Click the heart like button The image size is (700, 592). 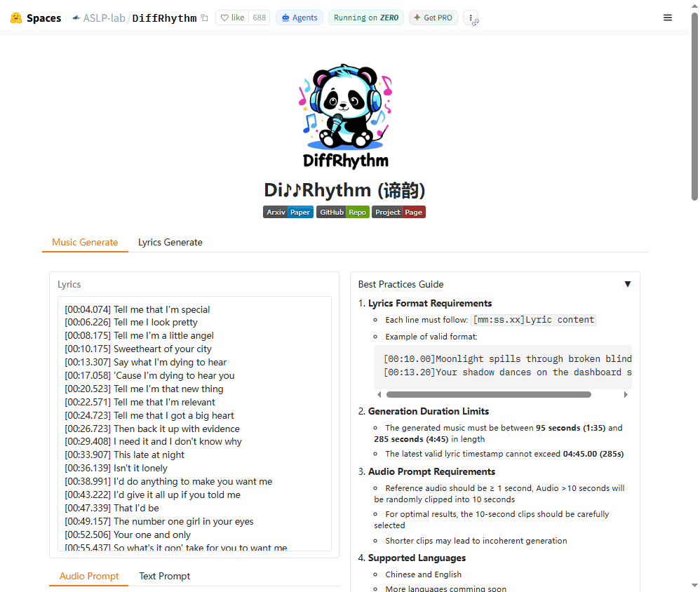pos(232,18)
